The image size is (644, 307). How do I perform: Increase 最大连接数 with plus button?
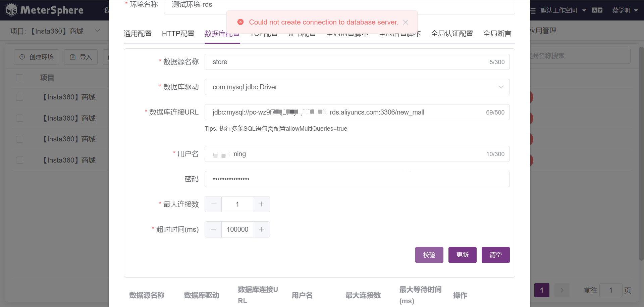pos(262,204)
